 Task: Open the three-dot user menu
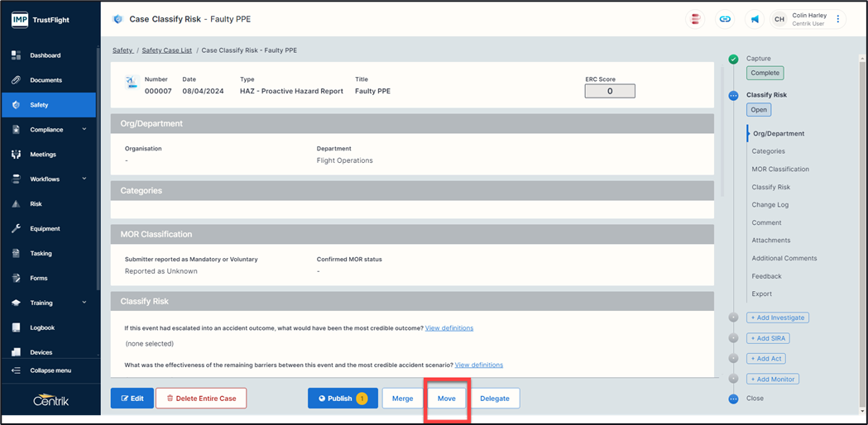click(x=838, y=19)
